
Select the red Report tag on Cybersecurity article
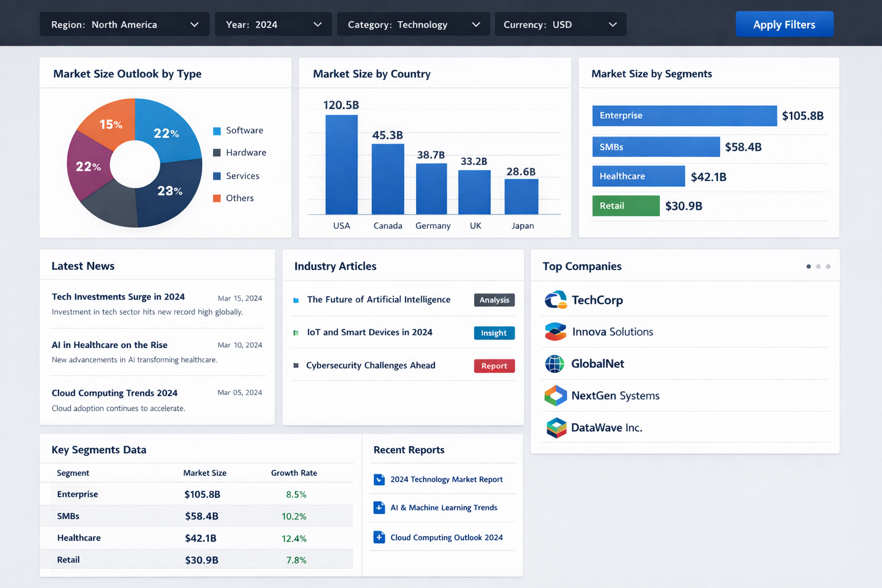click(494, 366)
